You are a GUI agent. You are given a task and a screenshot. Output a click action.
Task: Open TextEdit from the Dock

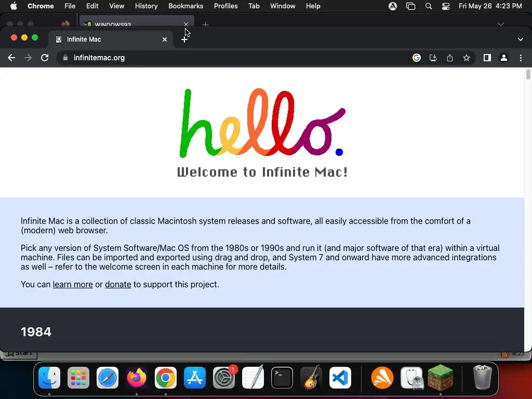[253, 378]
